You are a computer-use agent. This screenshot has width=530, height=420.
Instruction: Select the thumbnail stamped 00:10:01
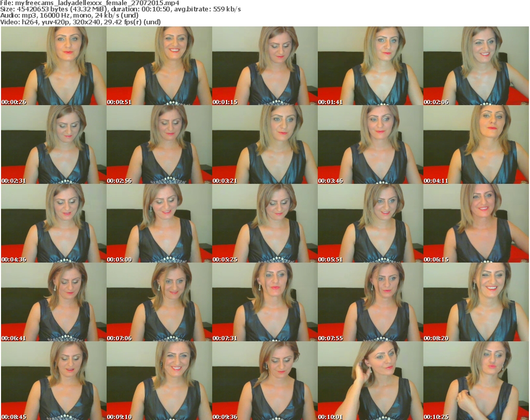click(x=371, y=381)
